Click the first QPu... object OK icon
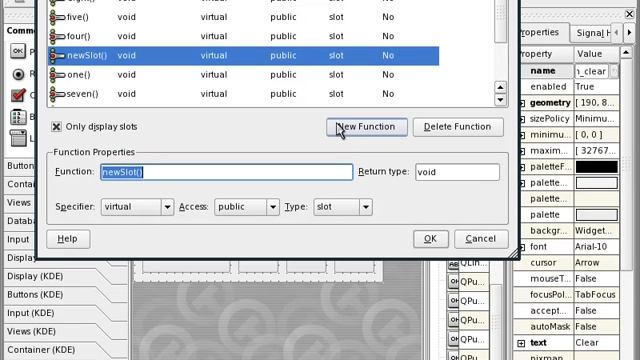The width and height of the screenshot is (640, 360). [x=453, y=281]
